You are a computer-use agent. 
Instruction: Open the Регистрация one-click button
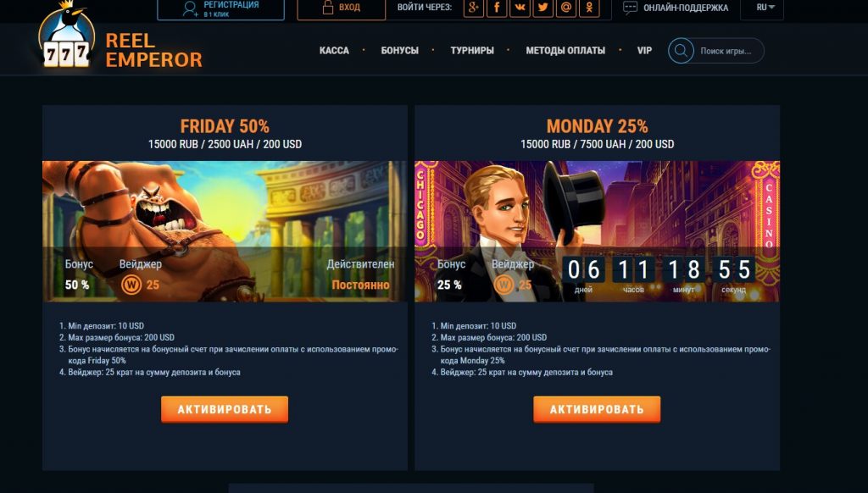pos(221,8)
